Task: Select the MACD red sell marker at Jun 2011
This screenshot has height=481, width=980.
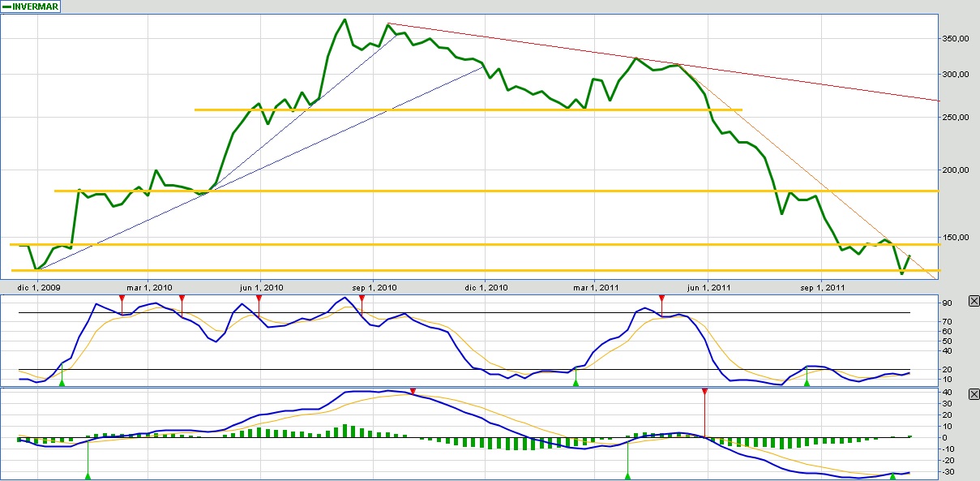Action: click(x=705, y=391)
